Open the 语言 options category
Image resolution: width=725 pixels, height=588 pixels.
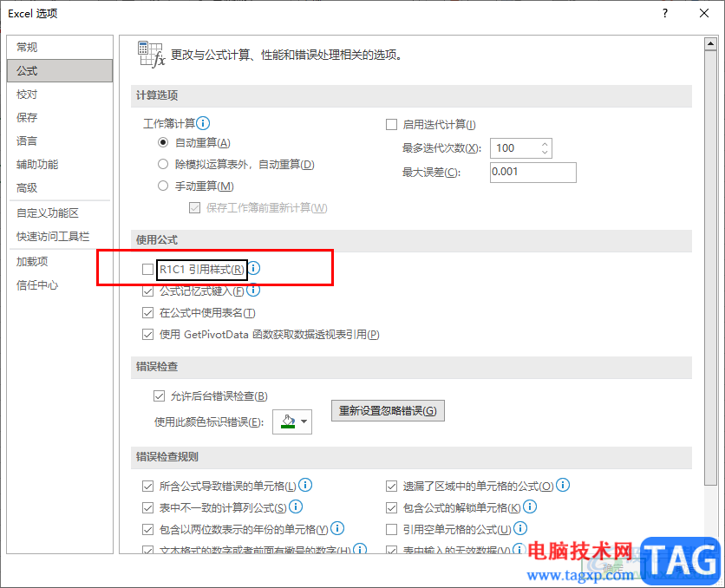[x=60, y=141]
